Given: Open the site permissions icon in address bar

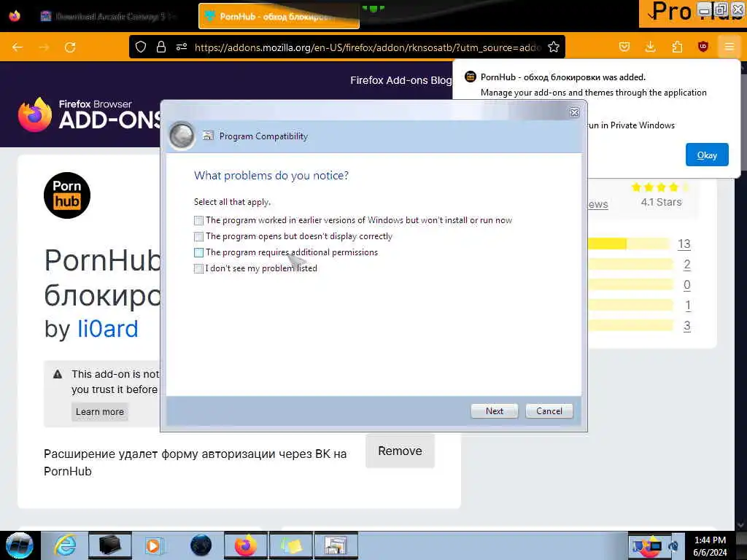Looking at the screenshot, I should point(182,47).
